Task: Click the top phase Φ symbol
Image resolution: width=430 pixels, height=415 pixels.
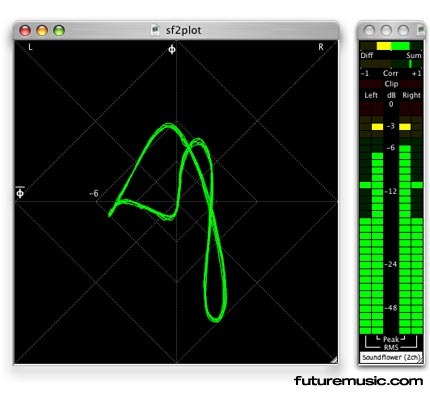Action: click(x=172, y=50)
